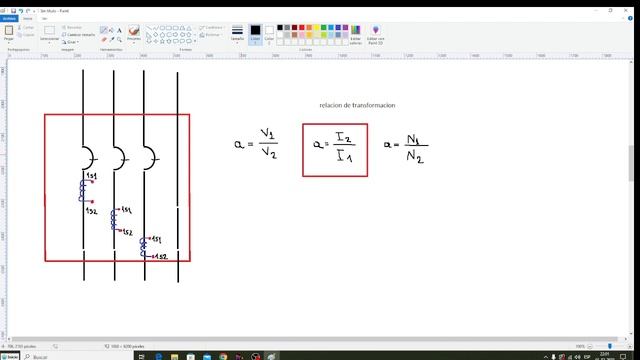Open the Size (Tamaño) line thickness dropdown
Image resolution: width=640 pixels, height=360 pixels.
237,34
